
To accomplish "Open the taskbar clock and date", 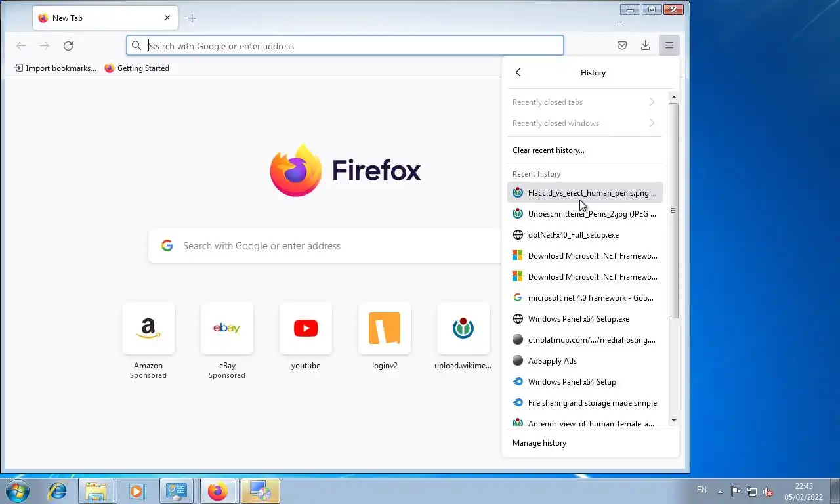I will pyautogui.click(x=803, y=492).
